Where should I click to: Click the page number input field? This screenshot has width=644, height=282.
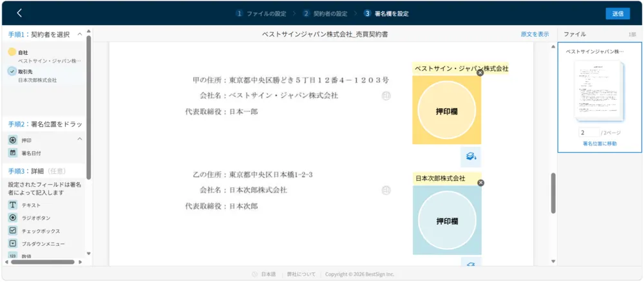point(589,133)
